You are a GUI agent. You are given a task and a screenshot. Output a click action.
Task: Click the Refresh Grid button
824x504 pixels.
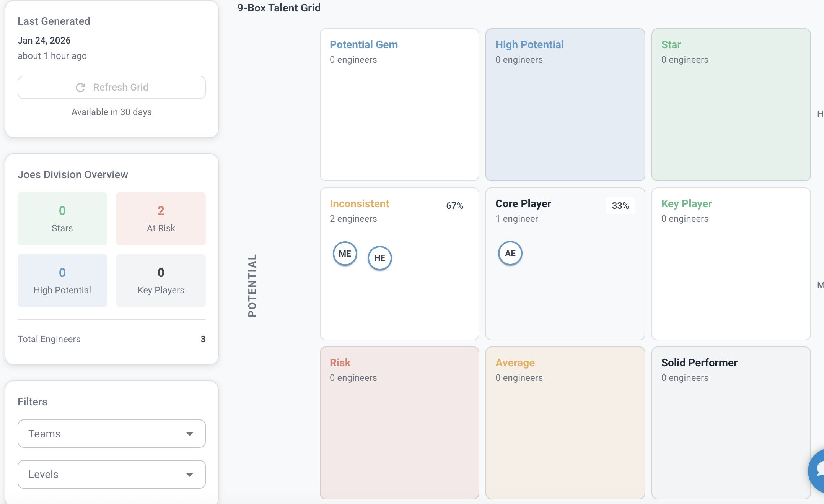pyautogui.click(x=111, y=88)
